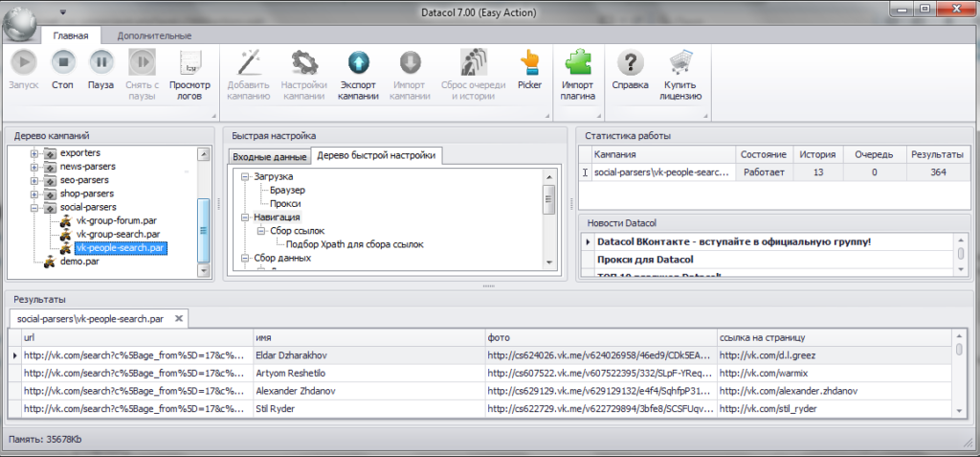Close the vk-people-search.par results tab

coord(178,319)
